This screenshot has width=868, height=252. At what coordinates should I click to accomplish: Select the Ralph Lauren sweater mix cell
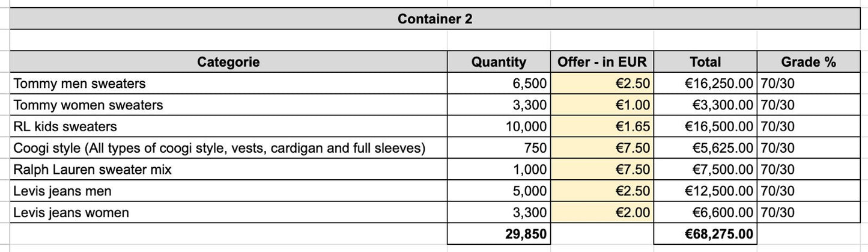[229, 170]
